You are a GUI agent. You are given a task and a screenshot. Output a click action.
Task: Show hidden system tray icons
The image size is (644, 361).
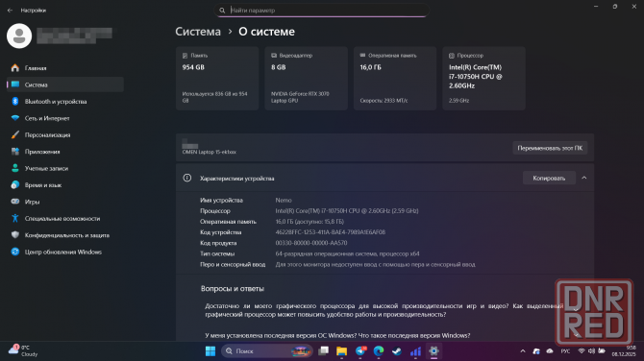[x=523, y=351]
